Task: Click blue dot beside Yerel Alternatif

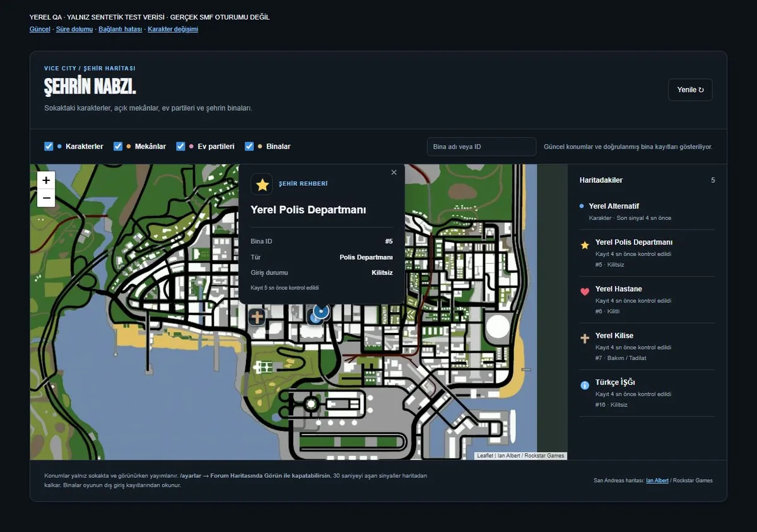Action: [x=582, y=206]
